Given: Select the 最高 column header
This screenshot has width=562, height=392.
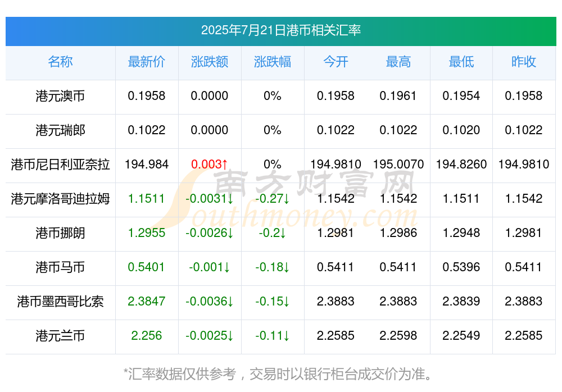Looking at the screenshot, I should (x=398, y=62).
